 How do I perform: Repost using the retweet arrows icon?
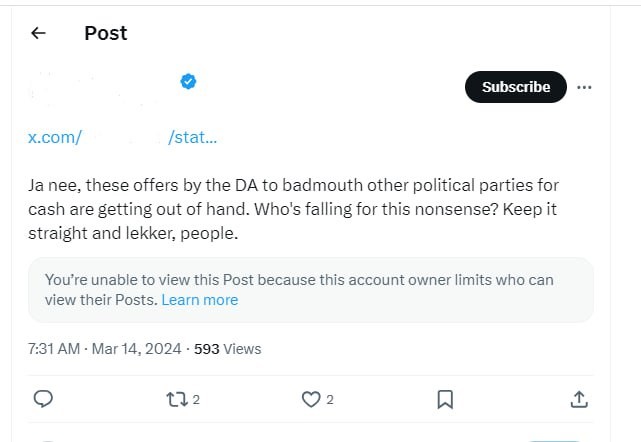click(175, 399)
